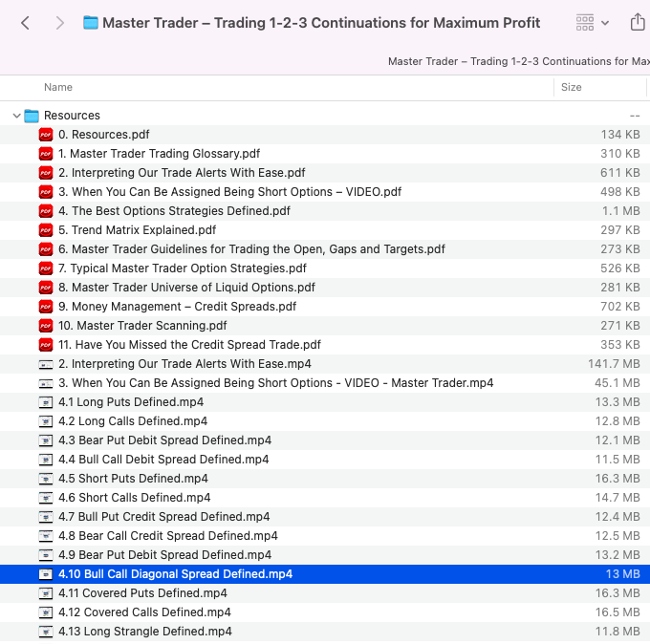Select 4. The Best Options Strategies Defined.pdf

[x=174, y=211]
